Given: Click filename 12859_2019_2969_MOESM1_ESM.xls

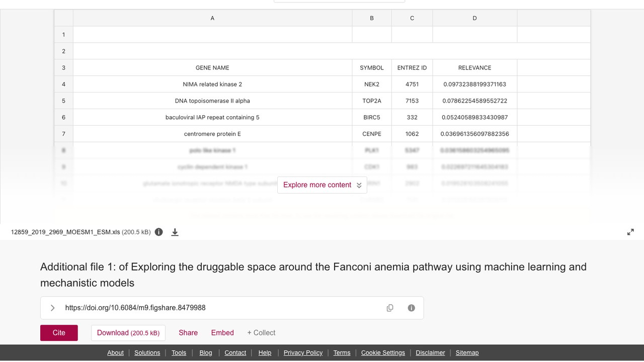Looking at the screenshot, I should coord(65,232).
